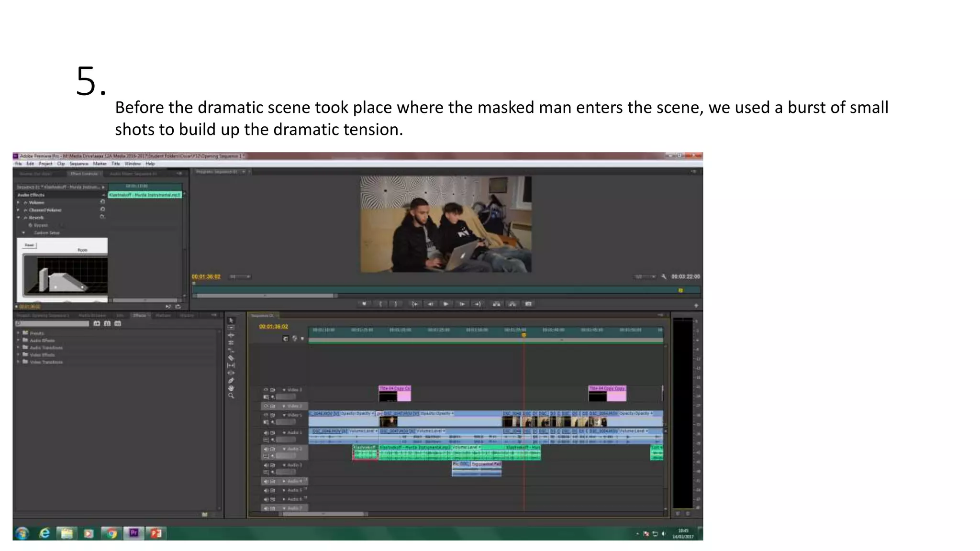Switch to the Effect Controls tab

(84, 174)
